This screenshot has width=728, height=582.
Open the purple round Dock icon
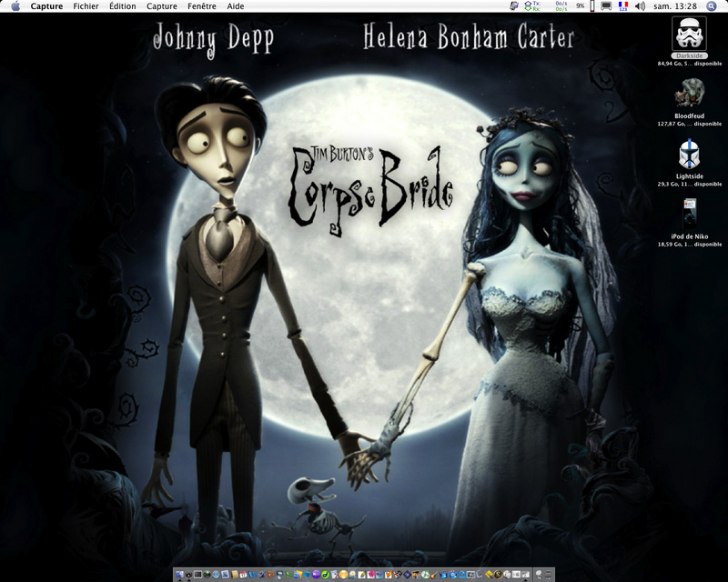316,575
